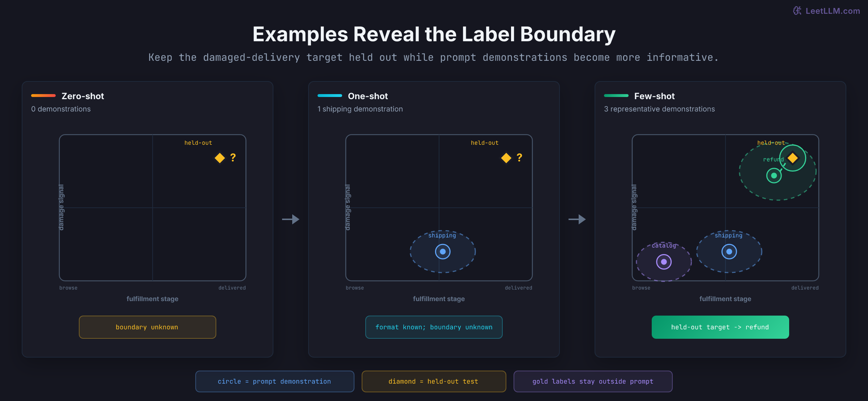Click the question mark in One-shot chart
Screen dimensions: 868x401
pos(519,157)
